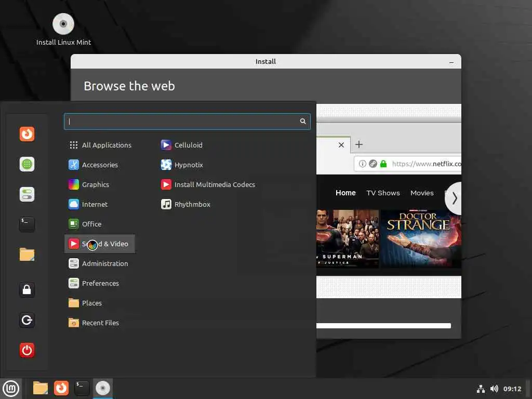Click the Lock Screen padlock icon
This screenshot has height=399, width=532.
click(x=27, y=290)
